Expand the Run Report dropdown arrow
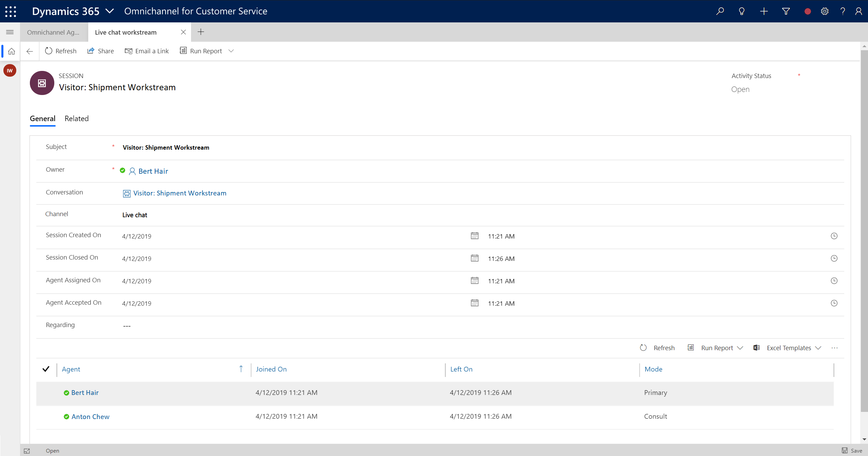The image size is (868, 456). click(231, 51)
